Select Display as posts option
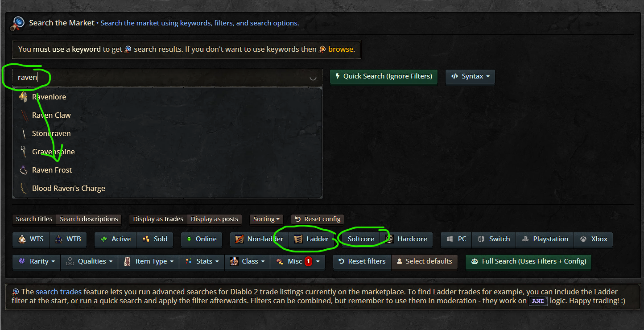 pyautogui.click(x=215, y=219)
